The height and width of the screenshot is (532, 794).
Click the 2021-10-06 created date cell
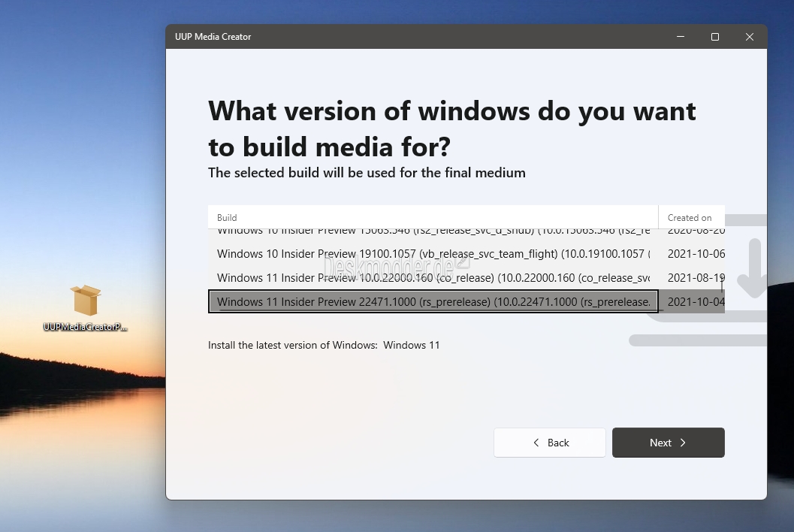696,253
